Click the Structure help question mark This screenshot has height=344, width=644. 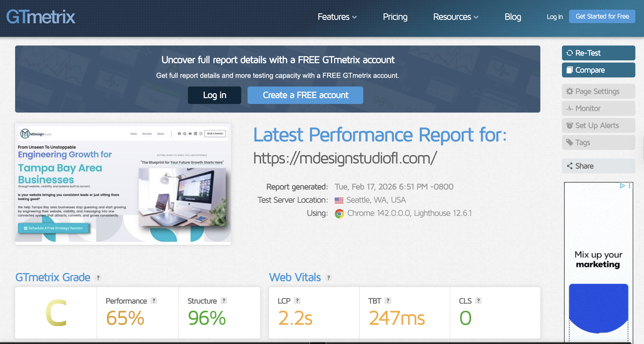(x=224, y=301)
